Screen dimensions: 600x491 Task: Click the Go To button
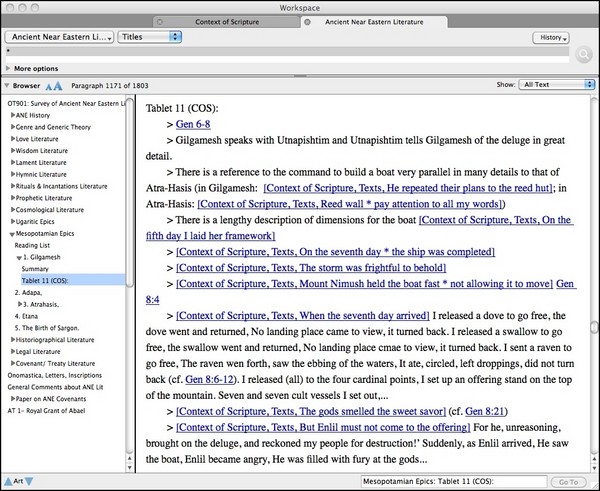568,482
